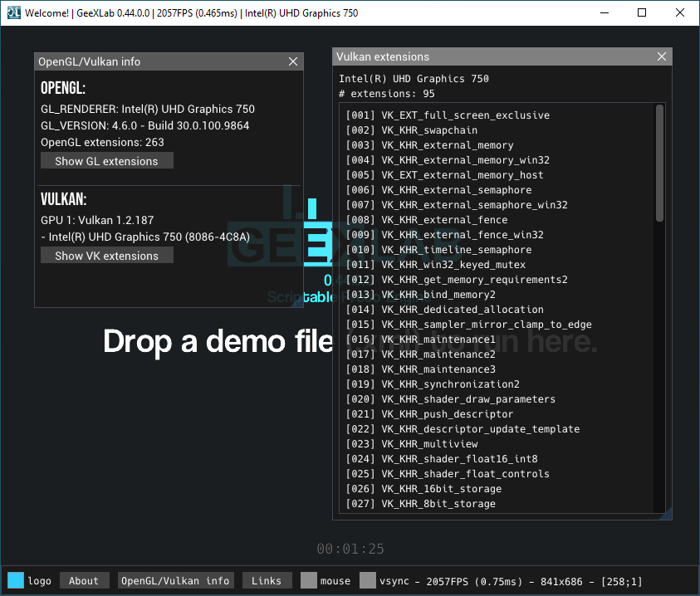The image size is (700, 596).
Task: Select VK_KHR_8bit_storage row
Action: [420, 504]
